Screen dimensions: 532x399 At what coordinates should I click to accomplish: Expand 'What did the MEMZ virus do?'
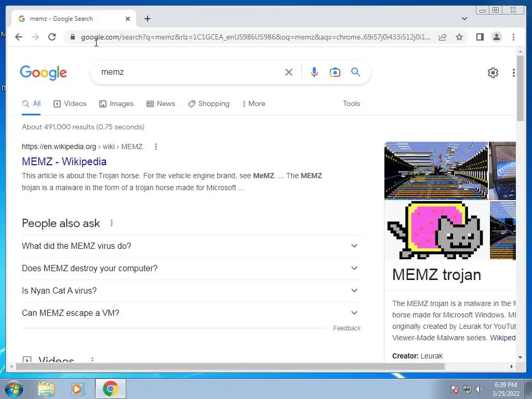tap(191, 246)
